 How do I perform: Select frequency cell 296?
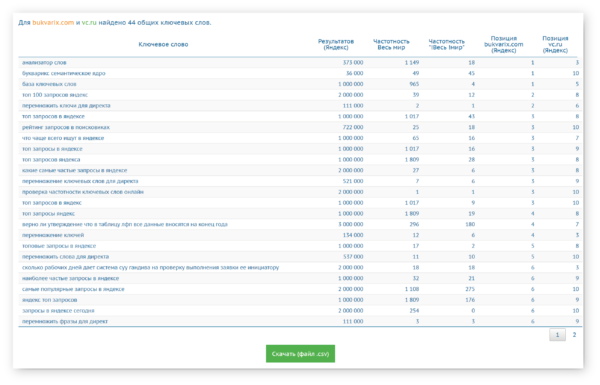pyautogui.click(x=414, y=224)
